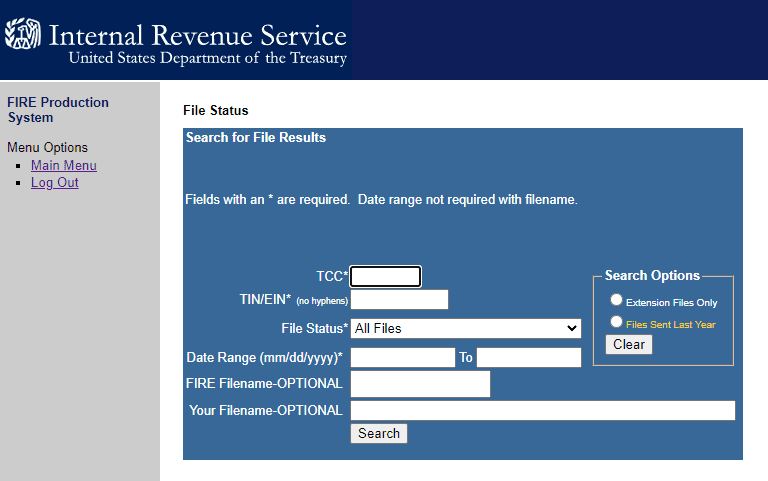The width and height of the screenshot is (768, 481).
Task: Click the Department of the Treasury subtitle
Action: pyautogui.click(x=207, y=59)
